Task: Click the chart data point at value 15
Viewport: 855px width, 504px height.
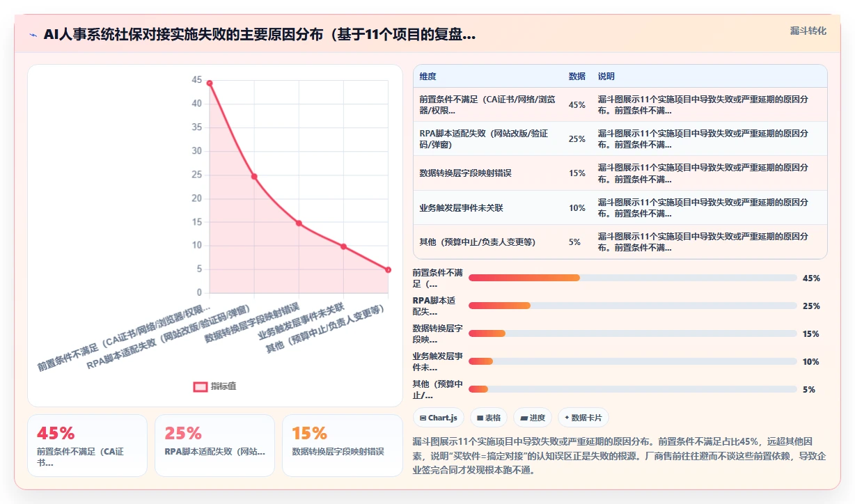Action: tap(299, 223)
